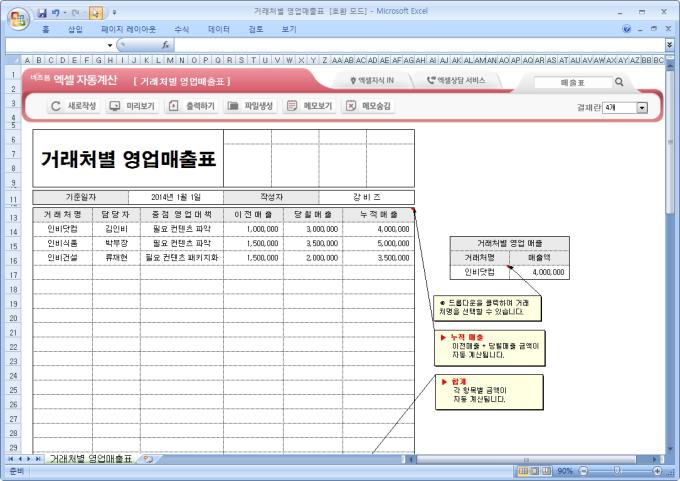Click the 인비닷컴 dropdown cell in side summary

click(480, 272)
